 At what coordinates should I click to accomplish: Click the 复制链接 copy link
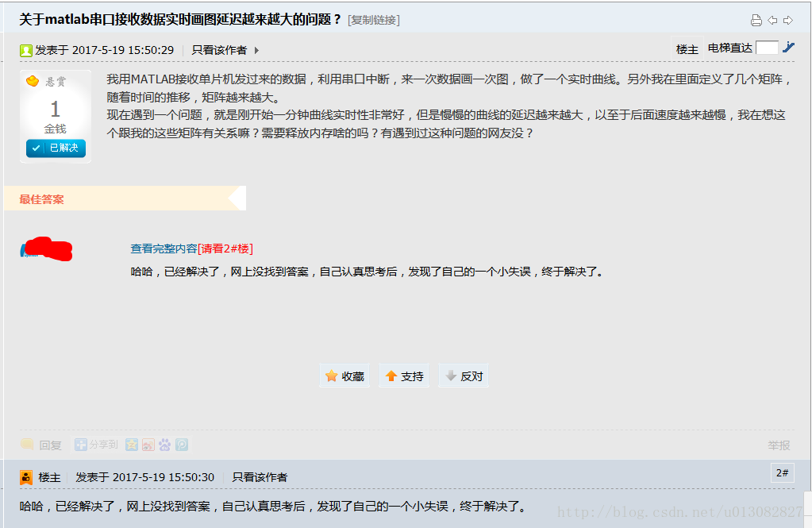[374, 20]
